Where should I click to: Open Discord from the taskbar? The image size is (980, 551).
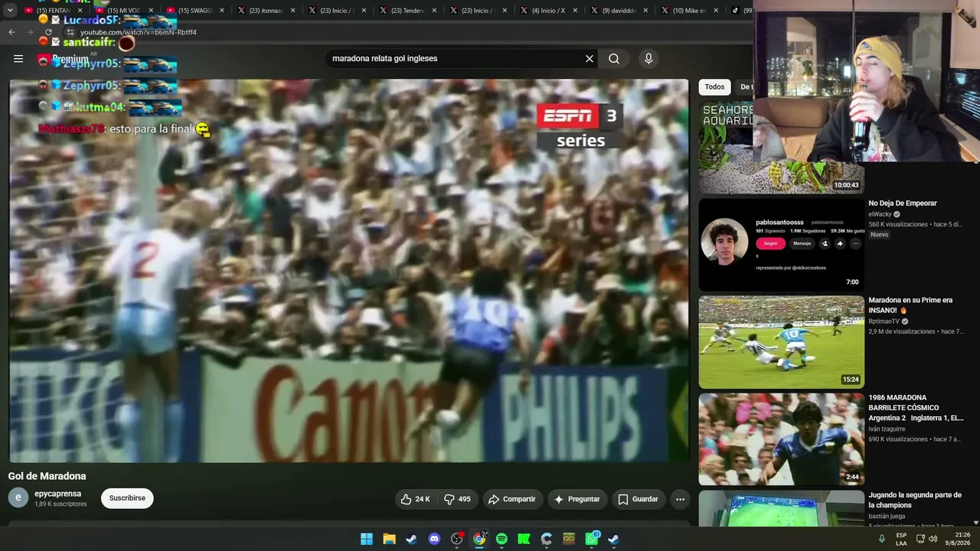pos(434,539)
